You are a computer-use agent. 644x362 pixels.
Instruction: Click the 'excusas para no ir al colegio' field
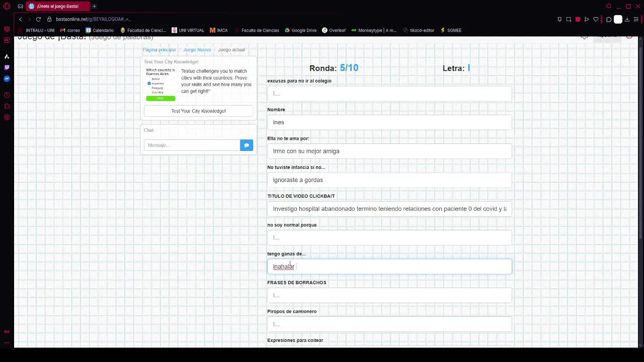(x=389, y=94)
